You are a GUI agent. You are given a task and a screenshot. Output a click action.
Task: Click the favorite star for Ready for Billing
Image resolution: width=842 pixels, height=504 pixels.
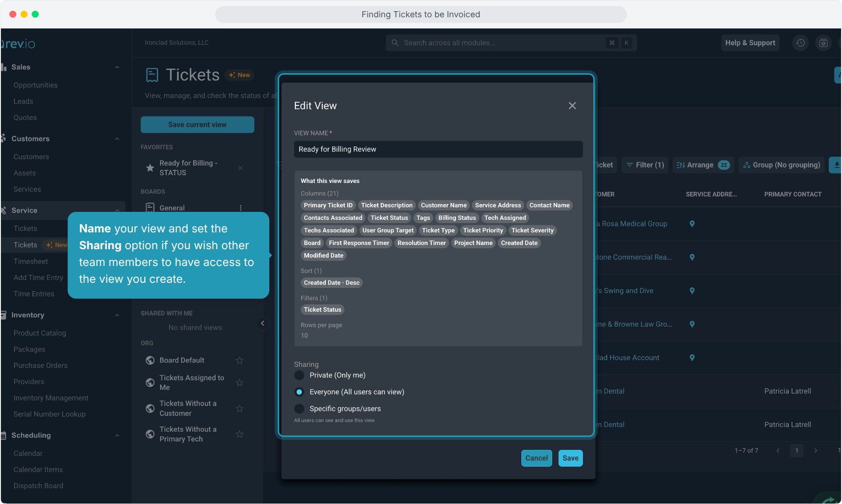[150, 168]
